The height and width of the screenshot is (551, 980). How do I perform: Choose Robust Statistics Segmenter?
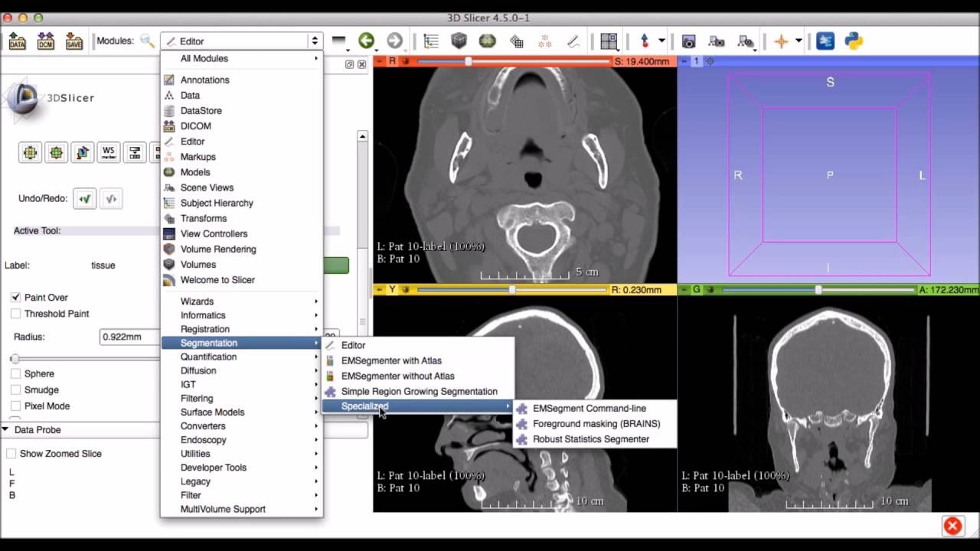point(595,439)
